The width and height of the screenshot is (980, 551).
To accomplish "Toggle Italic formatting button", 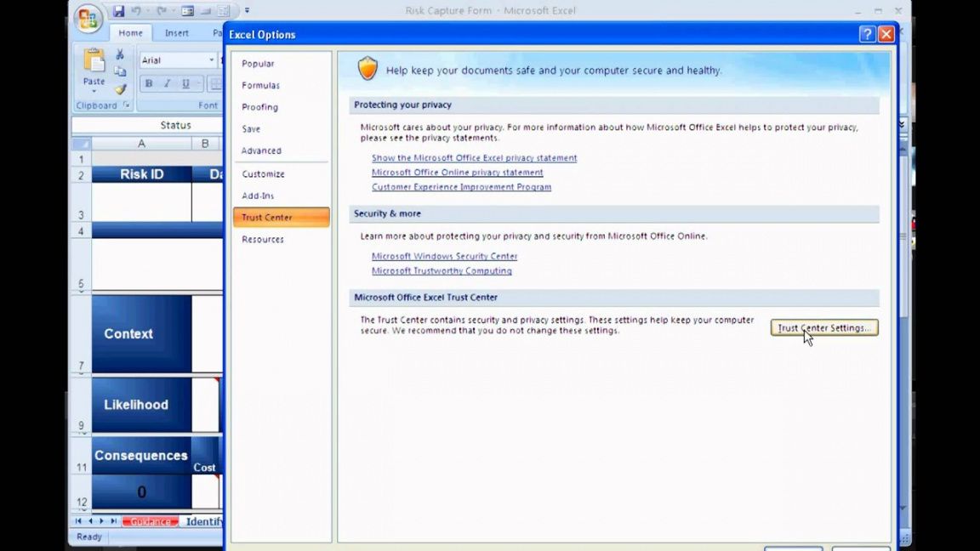I will 167,83.
